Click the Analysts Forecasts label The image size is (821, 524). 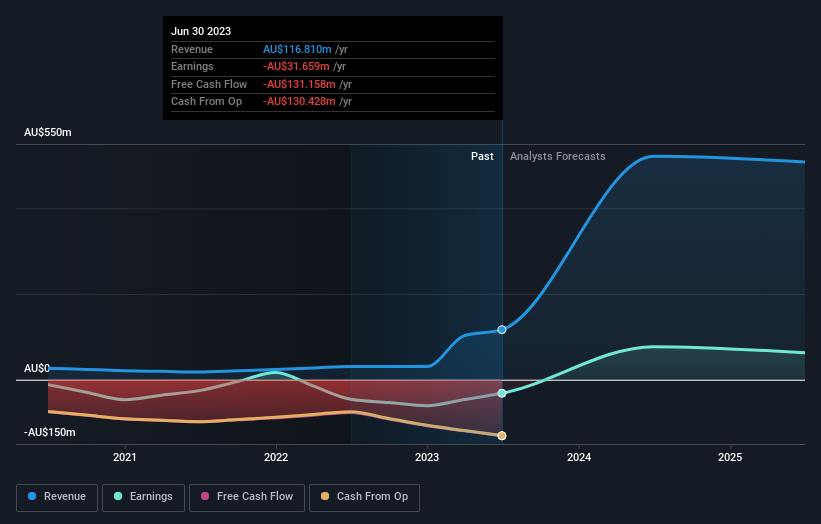pos(558,157)
